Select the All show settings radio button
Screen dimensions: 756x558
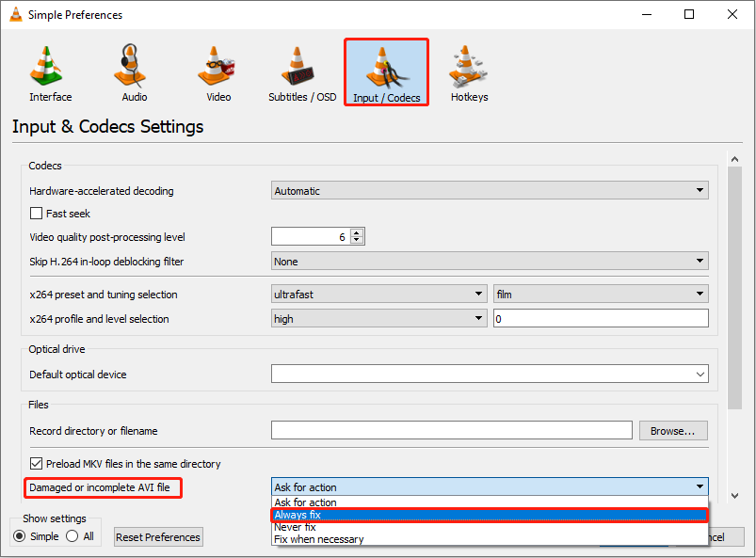click(x=72, y=535)
